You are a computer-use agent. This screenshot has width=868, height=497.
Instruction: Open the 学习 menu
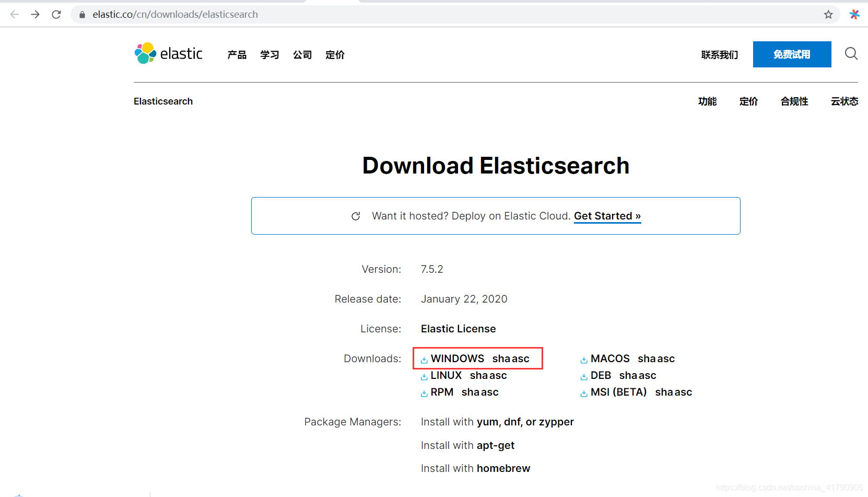[269, 54]
